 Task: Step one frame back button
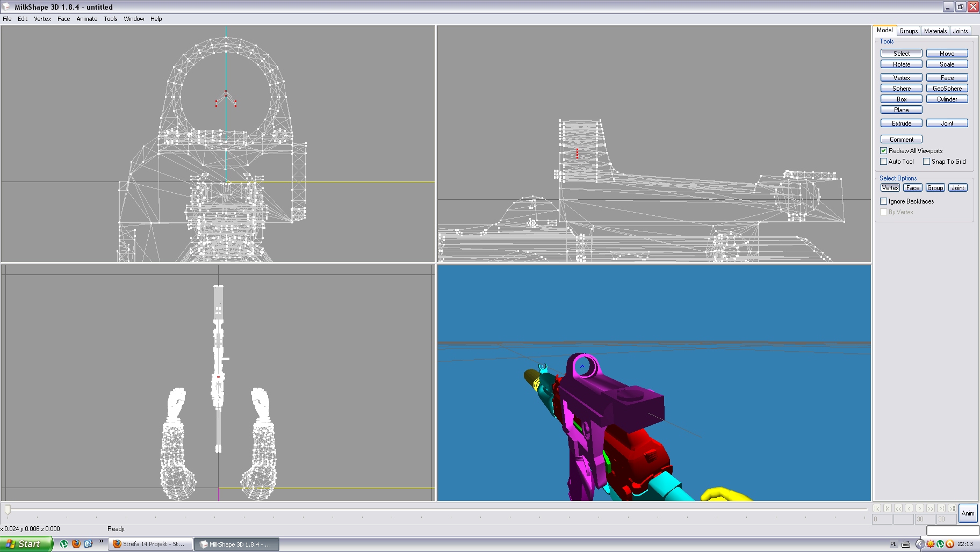909,508
